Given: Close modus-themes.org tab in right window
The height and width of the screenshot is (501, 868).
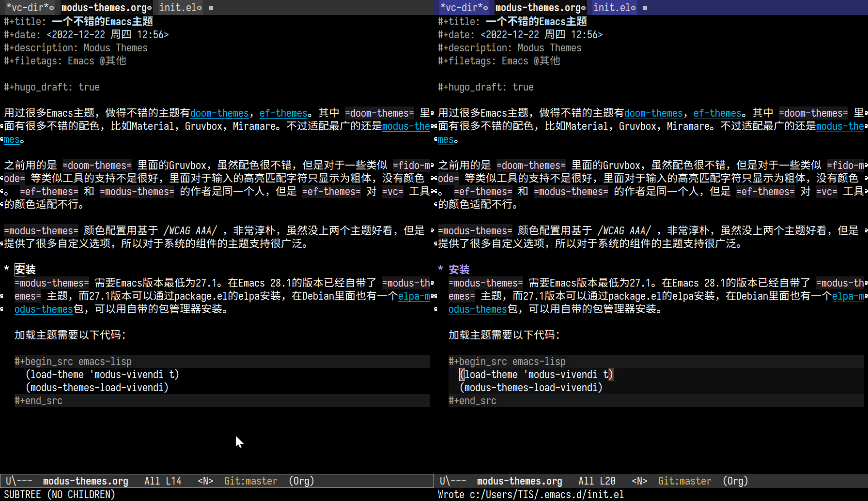Looking at the screenshot, I should point(584,8).
